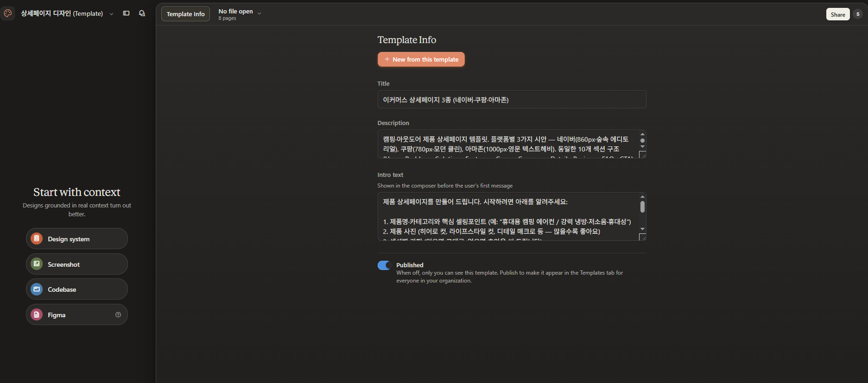Click the Screenshot green image icon
The image size is (868, 383).
(37, 264)
